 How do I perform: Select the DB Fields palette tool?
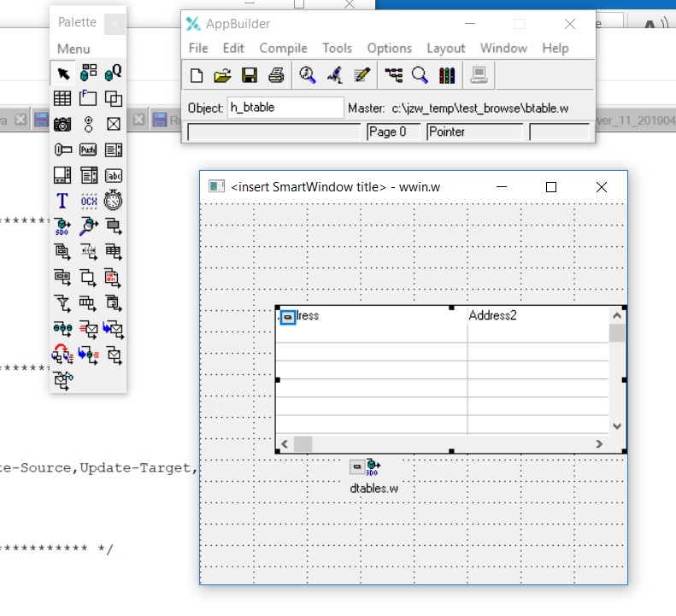tap(88, 73)
